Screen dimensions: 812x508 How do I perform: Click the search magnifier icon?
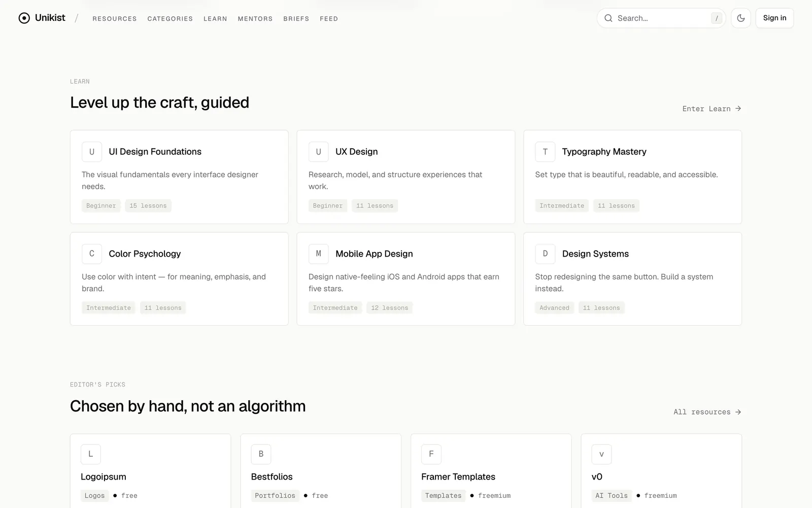608,18
